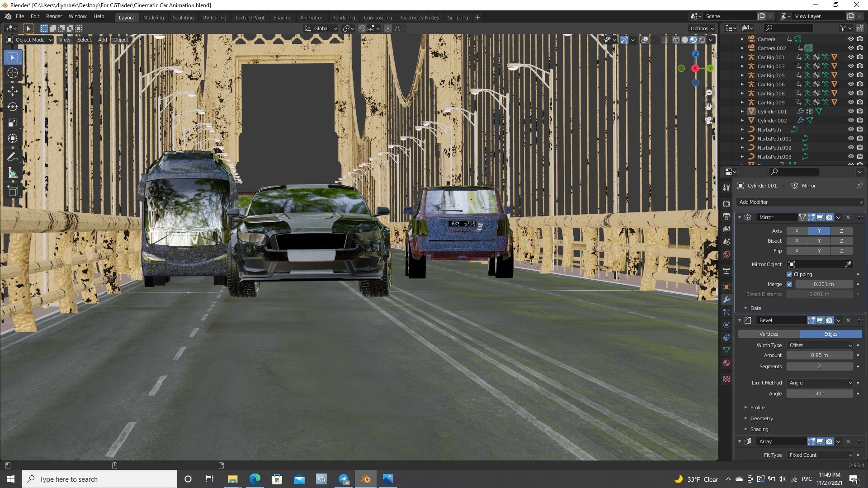The height and width of the screenshot is (488, 868).
Task: Select the Scale tool
Action: (x=13, y=123)
